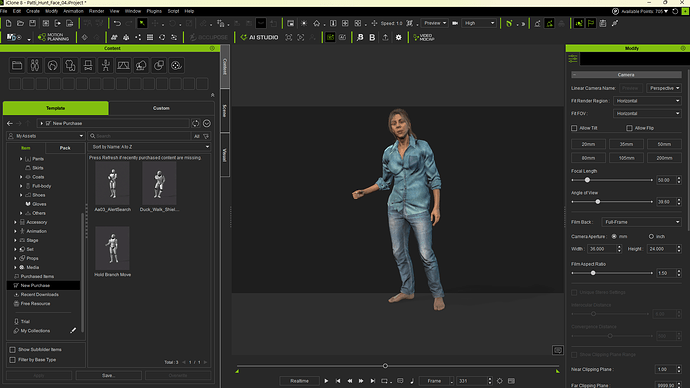
Task: Select the Motion figure content category icon
Action: click(106, 66)
